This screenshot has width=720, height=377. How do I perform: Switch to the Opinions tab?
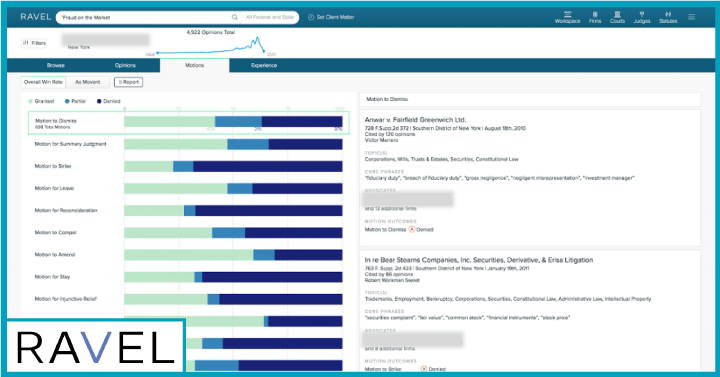tap(125, 66)
